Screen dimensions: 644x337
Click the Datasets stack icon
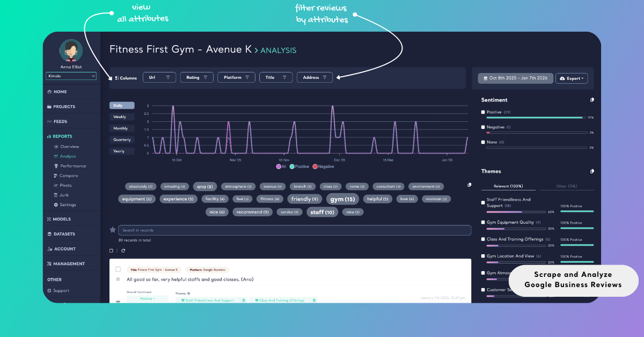tap(49, 234)
